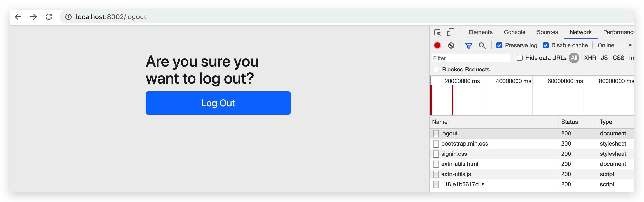
Task: Enable Hide data URLs checkbox
Action: pyautogui.click(x=519, y=58)
